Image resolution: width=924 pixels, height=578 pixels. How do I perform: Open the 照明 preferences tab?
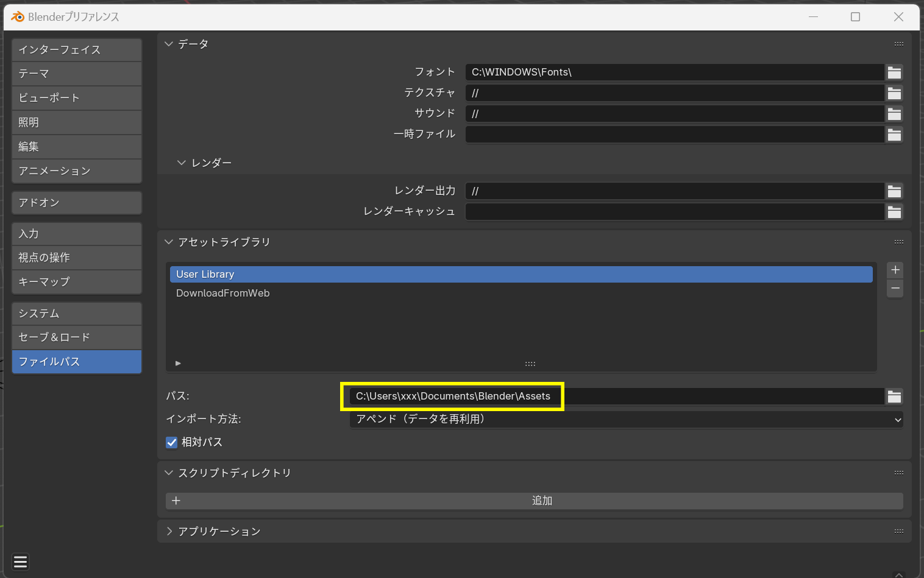pyautogui.click(x=77, y=122)
